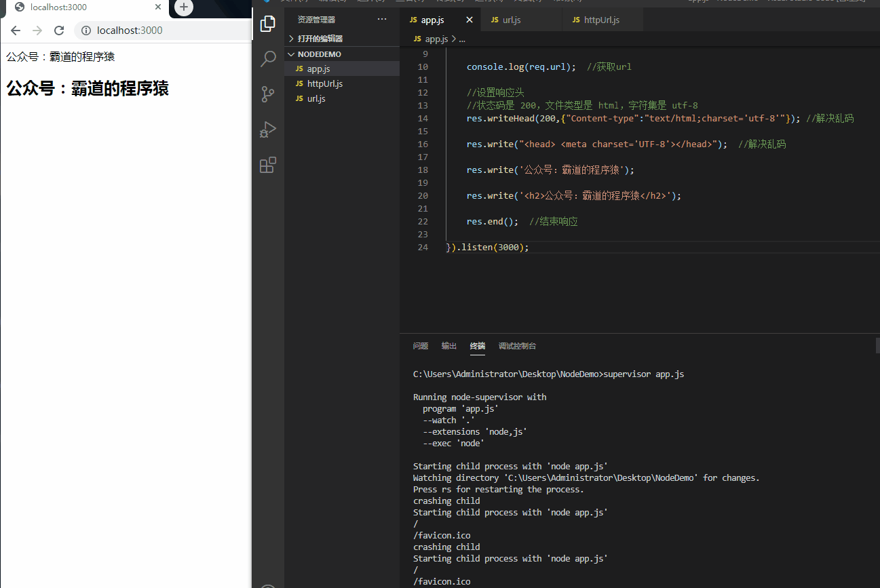Collapse the NODEDEMO folder section
880x588 pixels.
(x=342, y=54)
